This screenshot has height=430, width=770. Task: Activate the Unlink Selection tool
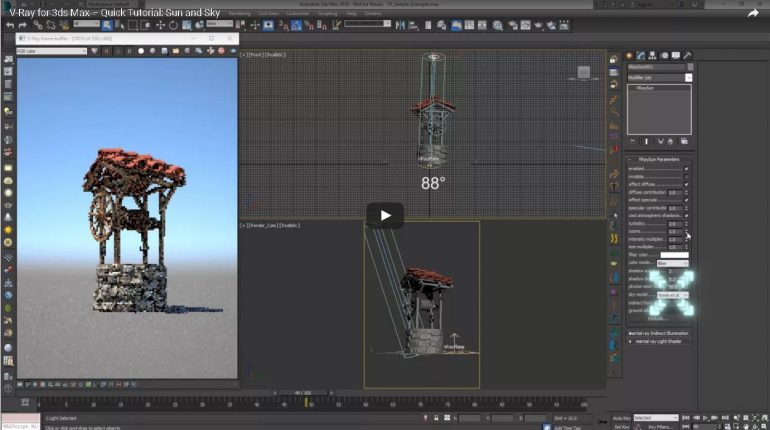click(x=51, y=25)
